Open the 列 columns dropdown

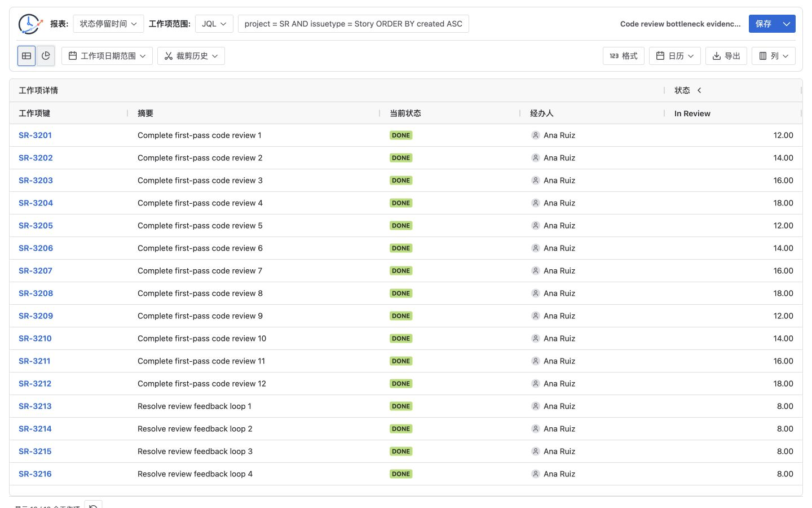point(774,56)
